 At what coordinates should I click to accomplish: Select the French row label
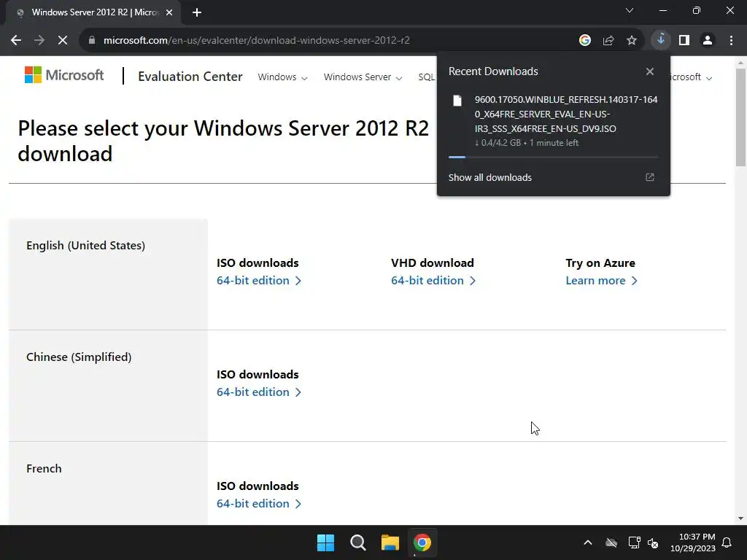point(44,469)
